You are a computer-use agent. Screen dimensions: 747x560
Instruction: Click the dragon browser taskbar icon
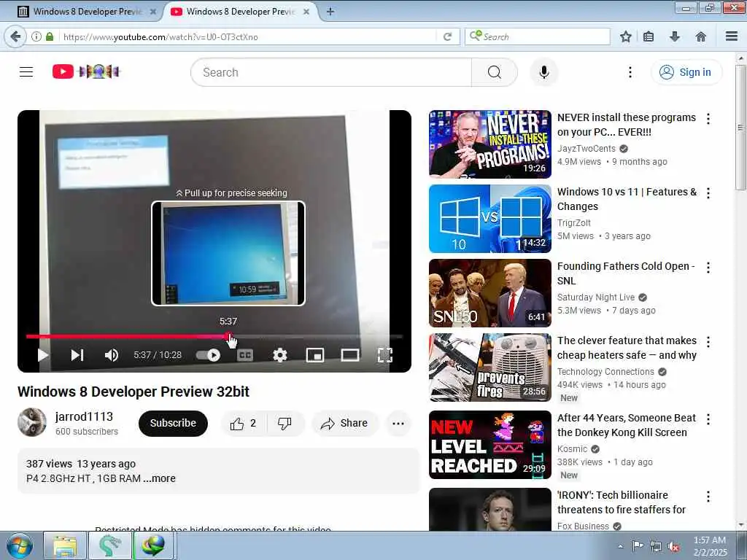tap(109, 545)
